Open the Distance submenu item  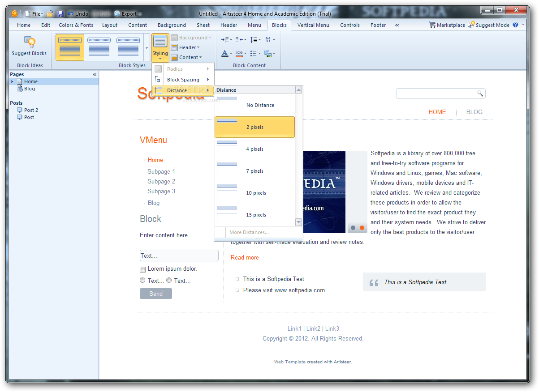coord(183,90)
